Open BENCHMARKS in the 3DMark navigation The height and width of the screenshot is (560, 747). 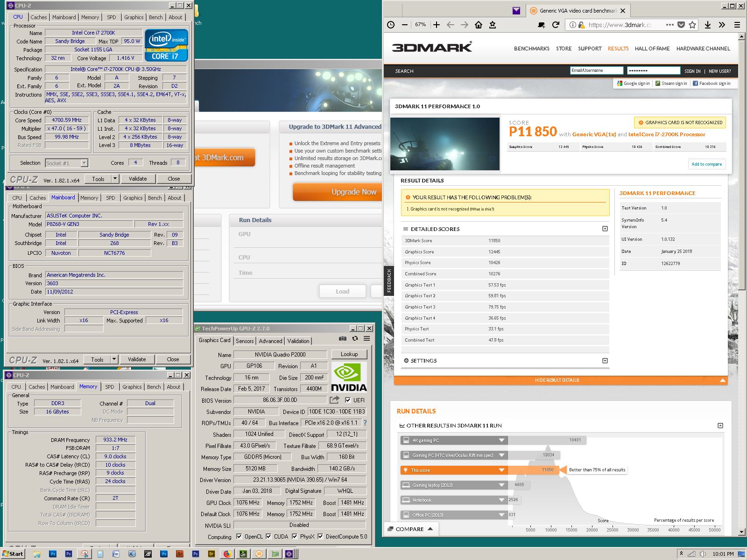pos(532,49)
